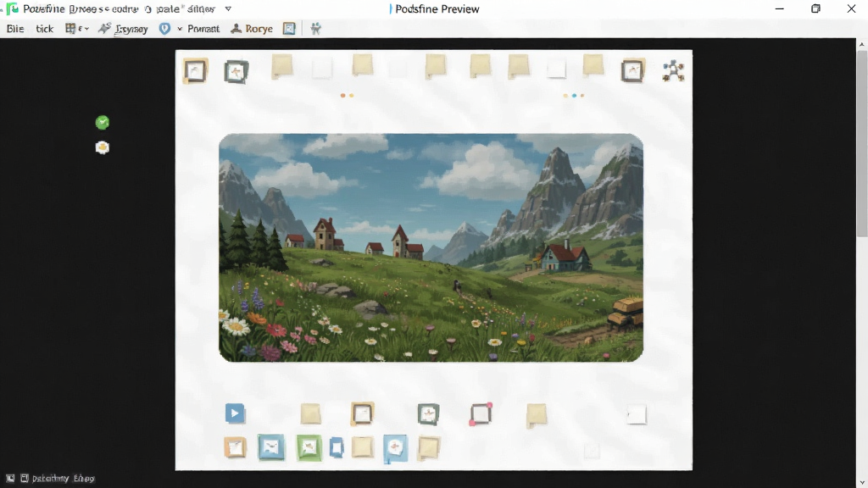868x488 pixels.
Task: Select the grid icon in the menu bar
Action: pos(70,28)
